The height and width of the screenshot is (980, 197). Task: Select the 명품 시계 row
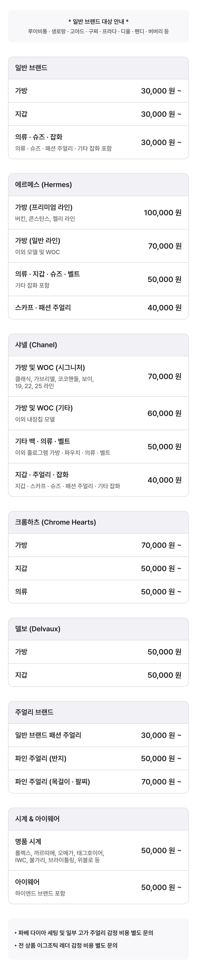(99, 850)
